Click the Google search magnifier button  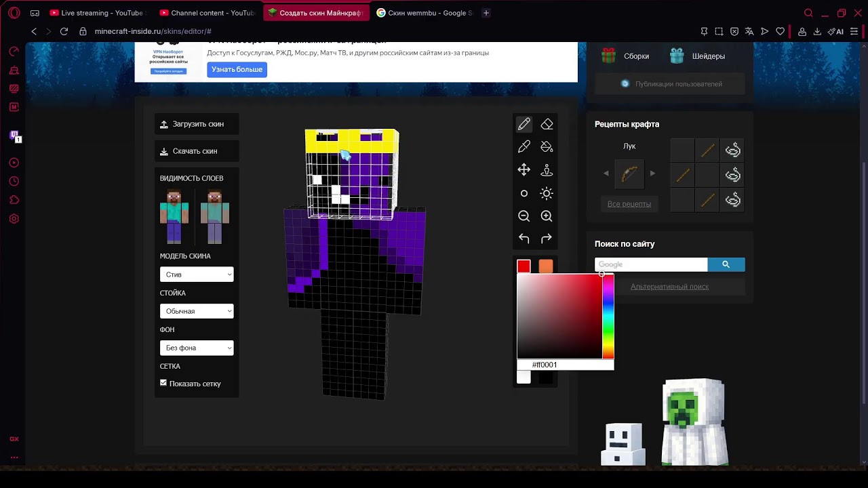pos(726,264)
